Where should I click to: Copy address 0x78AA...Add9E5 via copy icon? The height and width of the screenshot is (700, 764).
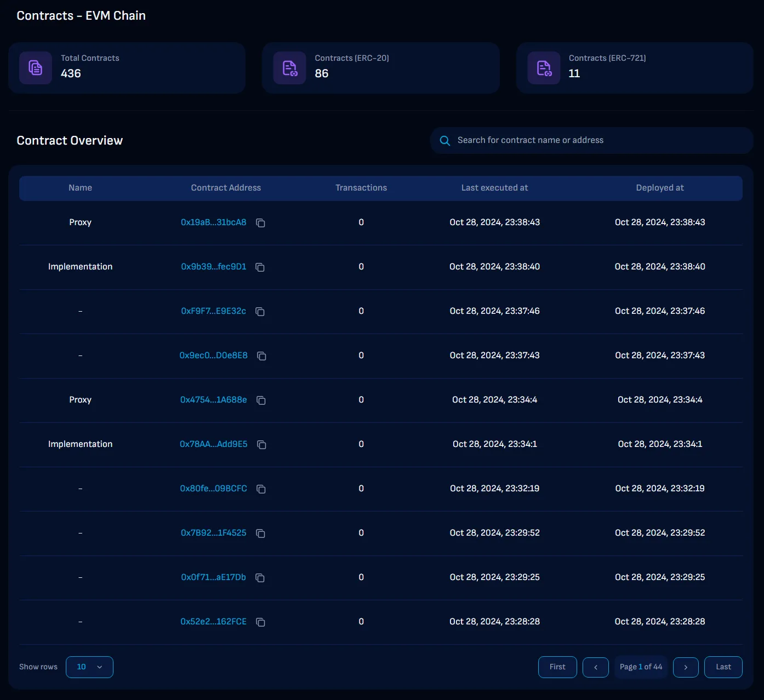click(x=262, y=445)
